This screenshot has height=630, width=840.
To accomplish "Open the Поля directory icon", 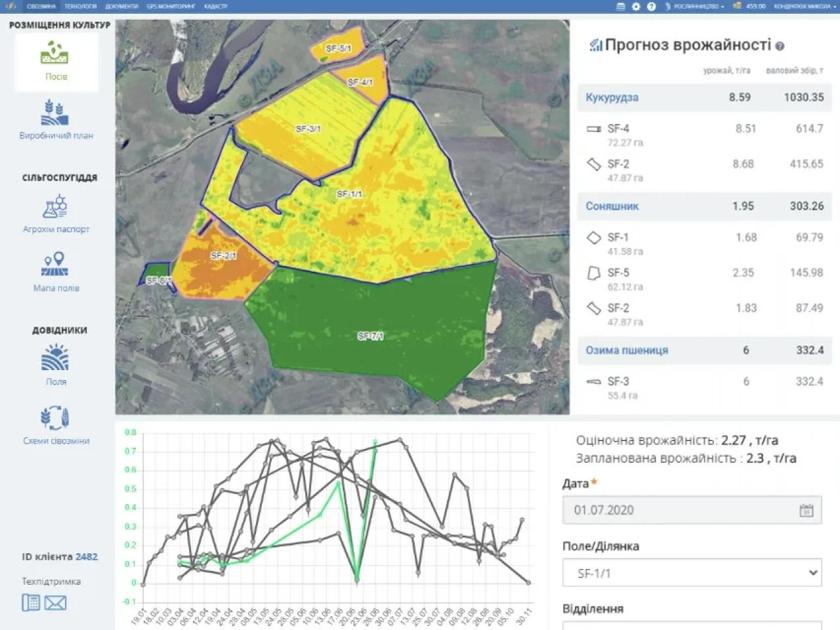I will point(56,364).
